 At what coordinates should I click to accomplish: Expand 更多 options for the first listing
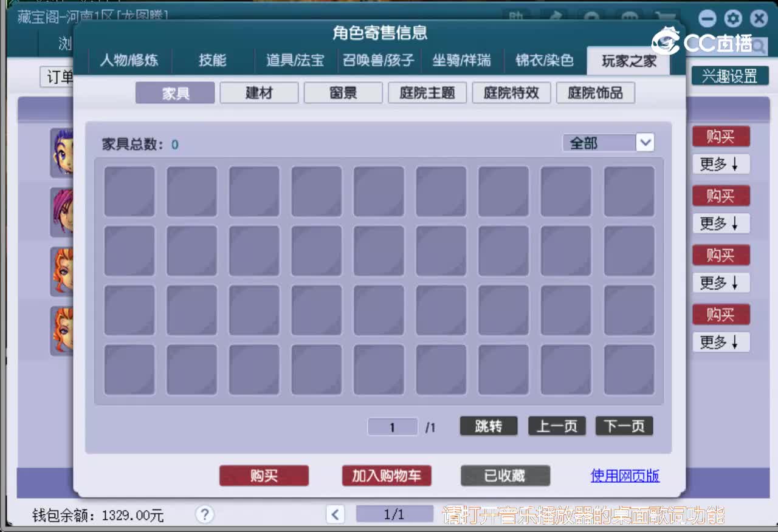coord(721,164)
